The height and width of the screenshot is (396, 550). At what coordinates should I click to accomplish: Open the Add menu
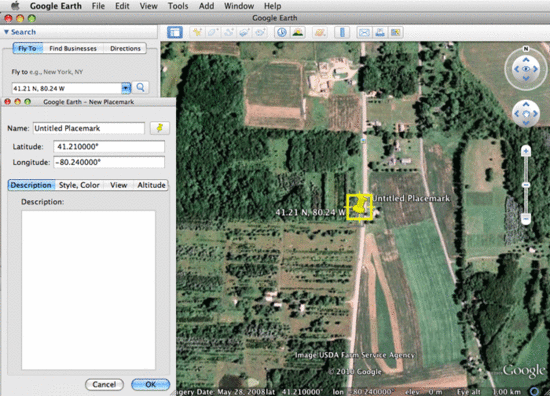coord(206,6)
